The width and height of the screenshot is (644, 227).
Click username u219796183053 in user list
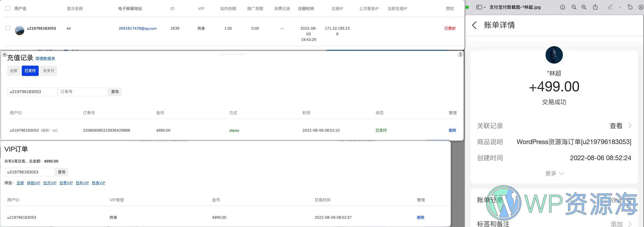[x=41, y=28]
